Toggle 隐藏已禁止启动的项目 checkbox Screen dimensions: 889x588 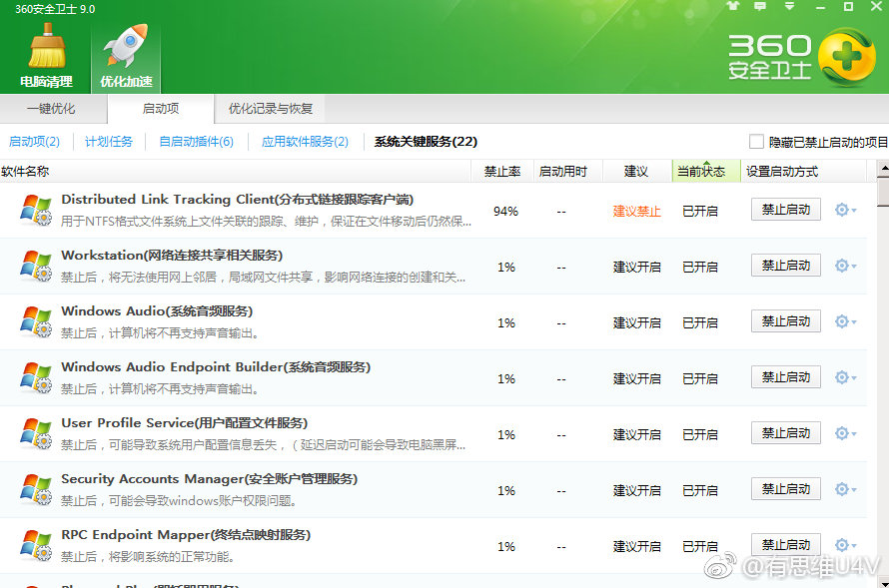[x=756, y=142]
